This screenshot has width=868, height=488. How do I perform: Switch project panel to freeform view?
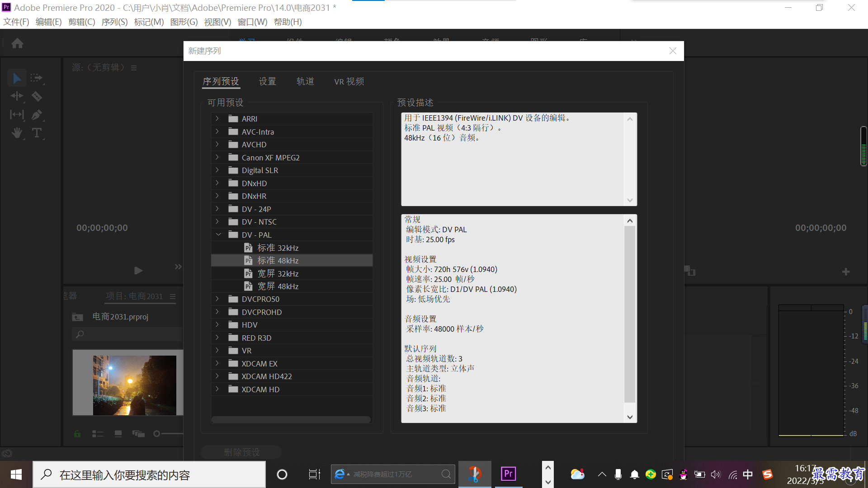[138, 434]
